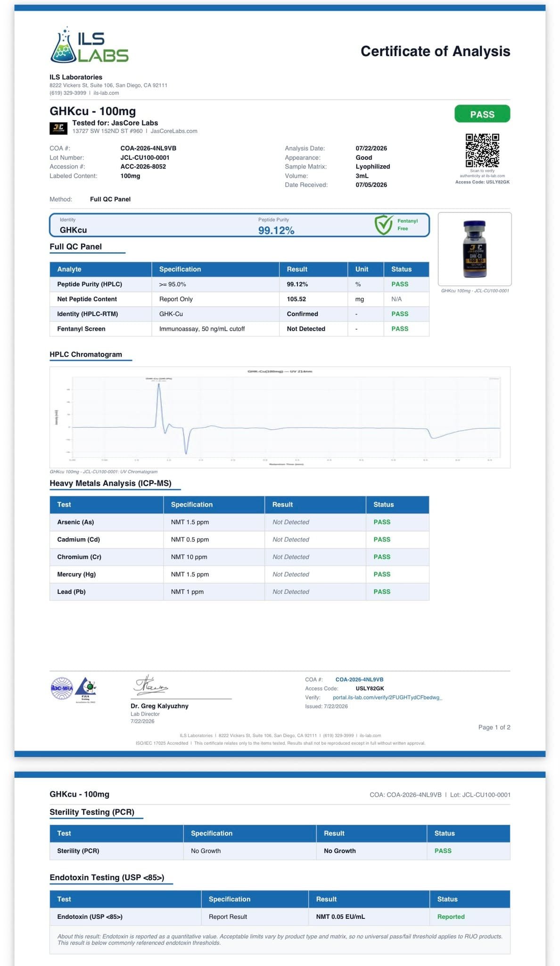
Task: Click the green PASS badge
Action: coord(482,114)
